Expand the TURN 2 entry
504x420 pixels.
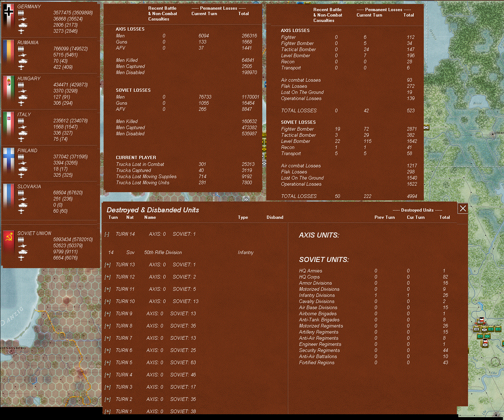click(107, 399)
